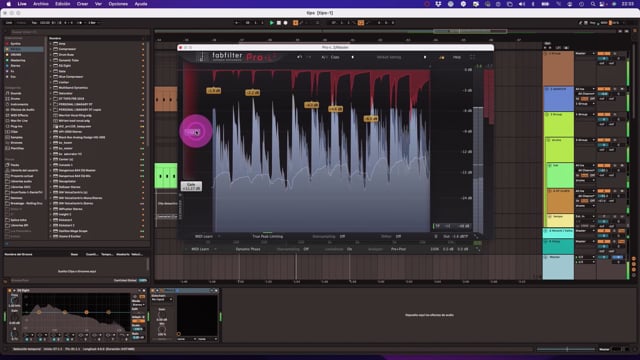Image resolution: width=640 pixels, height=360 pixels.
Task: Open the Archivo menu
Action: (x=41, y=4)
